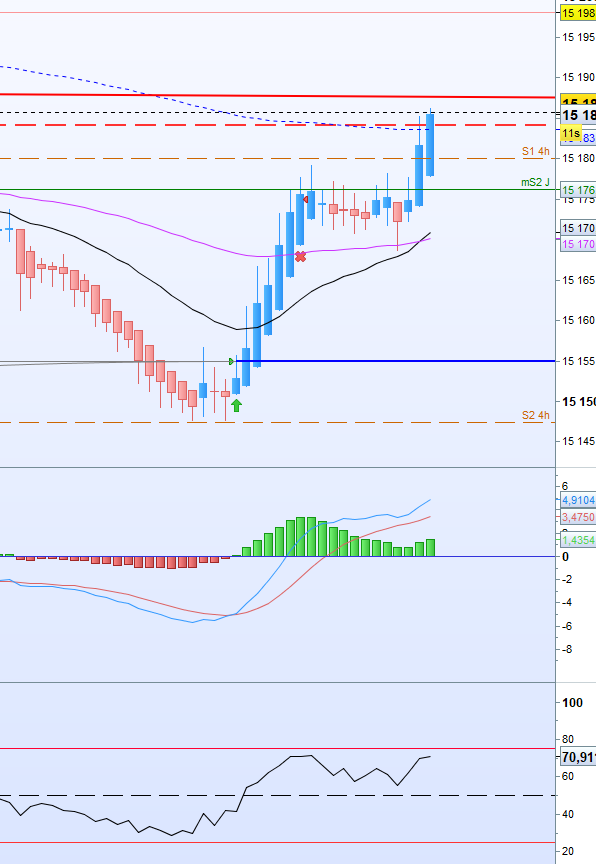596x864 pixels.
Task: Select the thick solid red resistance line
Action: 278,96
